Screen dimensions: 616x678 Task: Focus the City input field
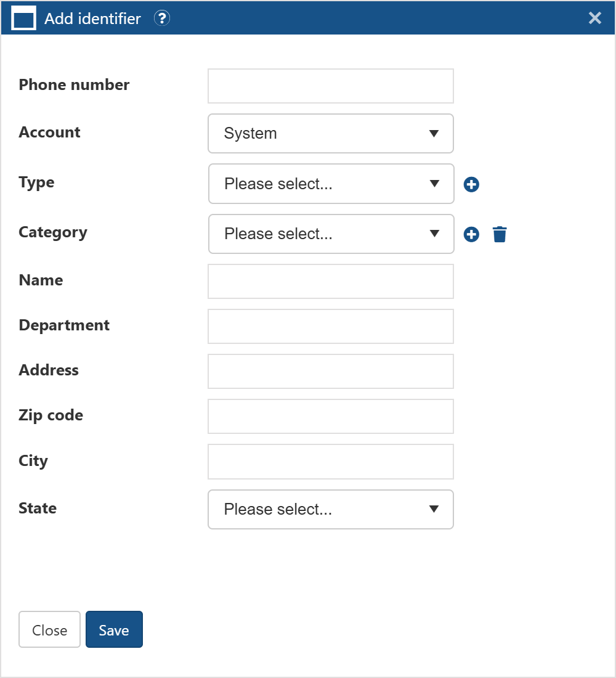click(331, 461)
